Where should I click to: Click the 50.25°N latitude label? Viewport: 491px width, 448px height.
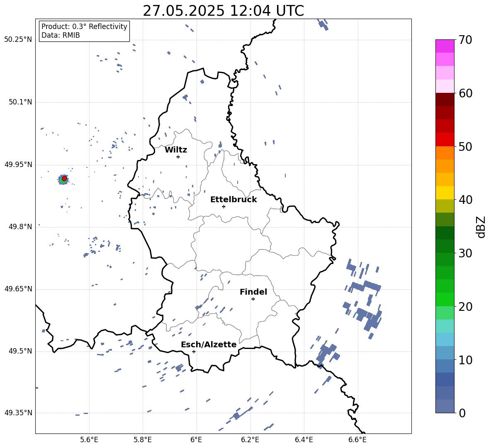click(18, 40)
